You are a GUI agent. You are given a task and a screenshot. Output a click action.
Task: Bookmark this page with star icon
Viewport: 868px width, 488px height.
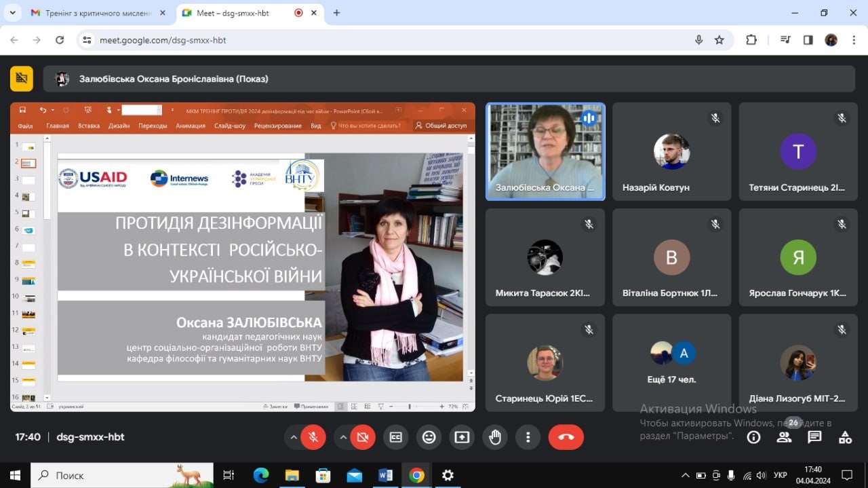[x=719, y=40]
